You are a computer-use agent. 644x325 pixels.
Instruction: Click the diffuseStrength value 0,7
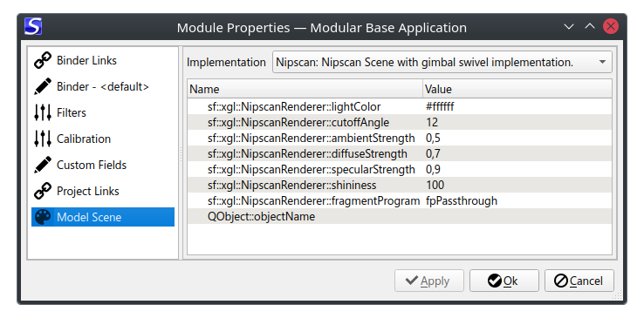(x=433, y=154)
